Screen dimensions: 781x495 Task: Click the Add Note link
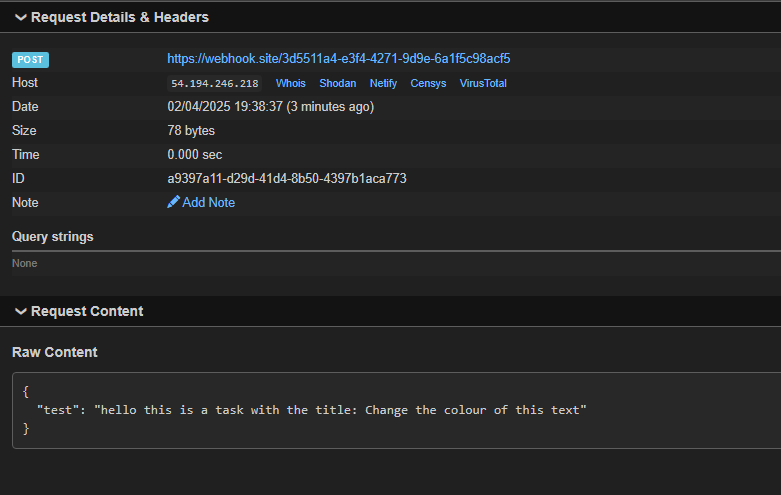click(208, 203)
